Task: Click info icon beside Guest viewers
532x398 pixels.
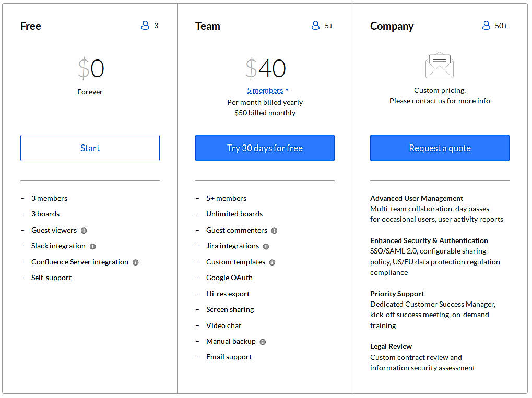Action: pos(84,231)
